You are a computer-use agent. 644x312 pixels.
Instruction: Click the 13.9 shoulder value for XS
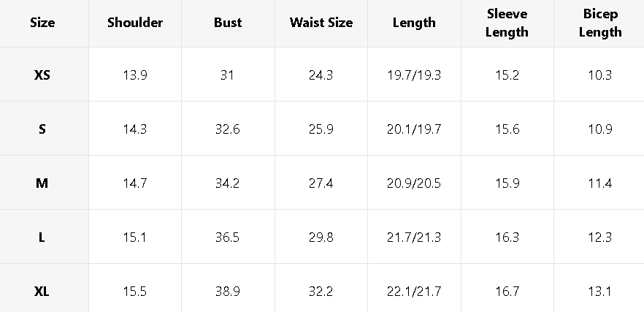click(x=135, y=75)
